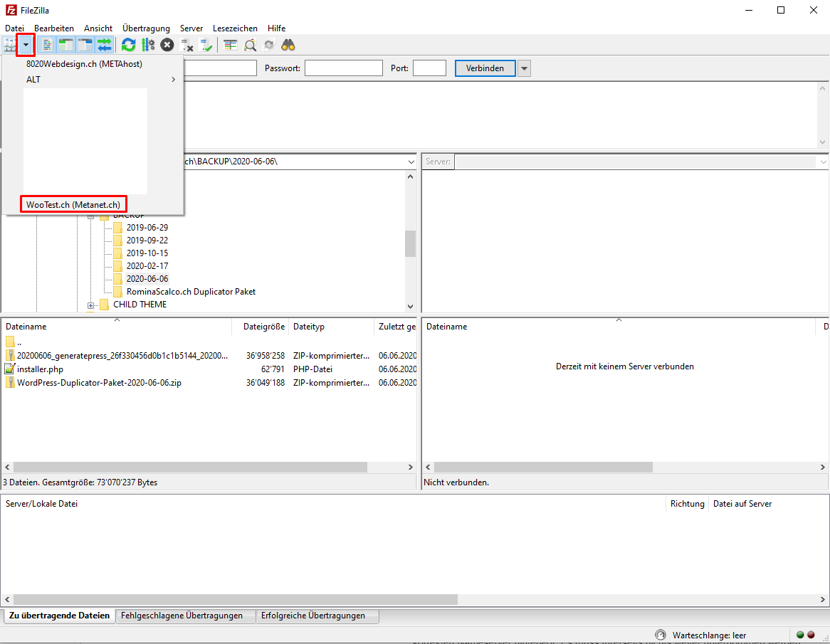Select 8020Webdesign.ch (METAhost) site entry
The width and height of the screenshot is (830, 644).
(84, 64)
